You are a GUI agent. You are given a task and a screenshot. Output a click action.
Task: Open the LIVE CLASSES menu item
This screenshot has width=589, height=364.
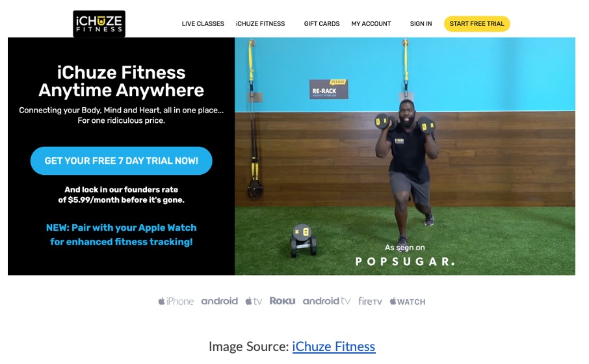click(203, 23)
